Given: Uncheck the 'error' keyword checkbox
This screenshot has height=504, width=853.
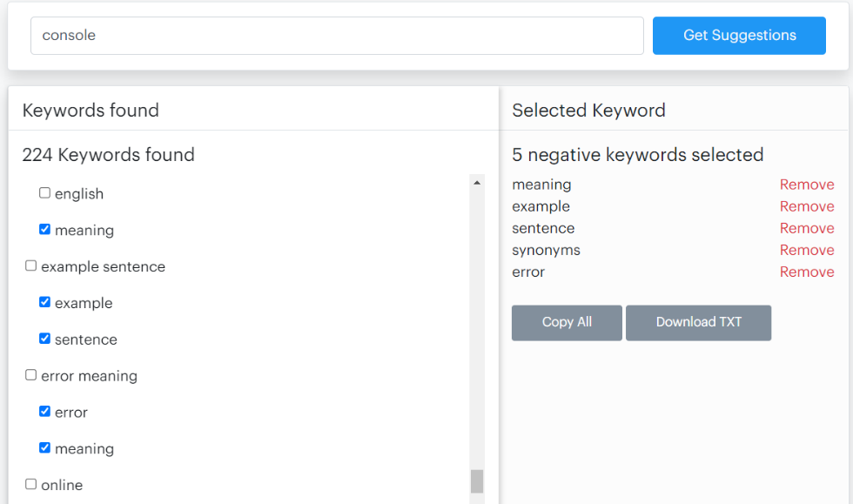Looking at the screenshot, I should point(44,412).
